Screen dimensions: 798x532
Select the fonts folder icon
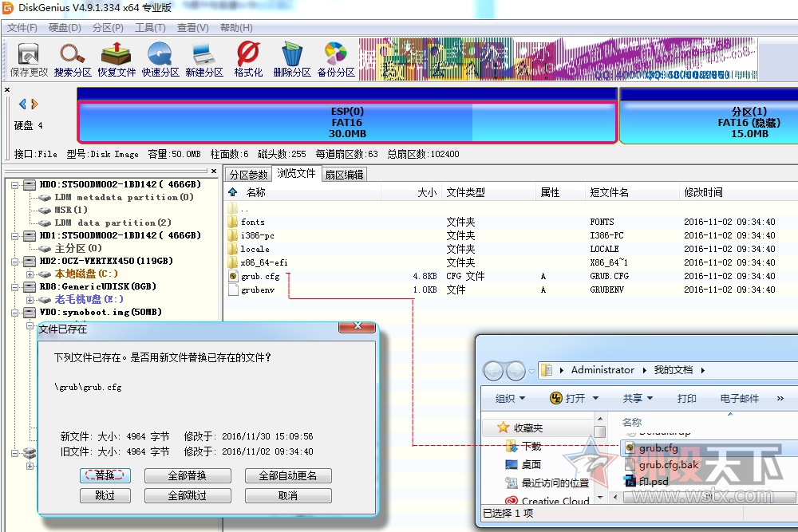(x=232, y=222)
